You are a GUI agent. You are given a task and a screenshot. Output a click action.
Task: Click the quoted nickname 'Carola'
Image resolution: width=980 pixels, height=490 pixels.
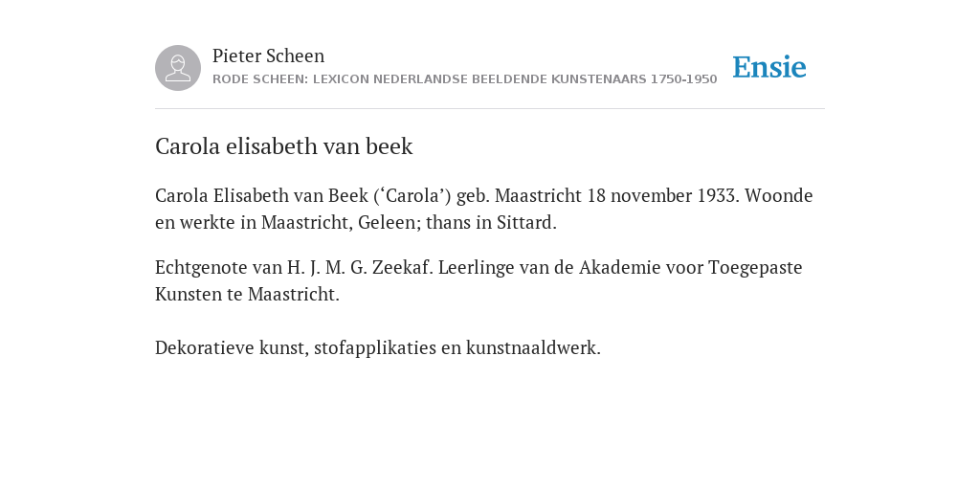point(412,195)
